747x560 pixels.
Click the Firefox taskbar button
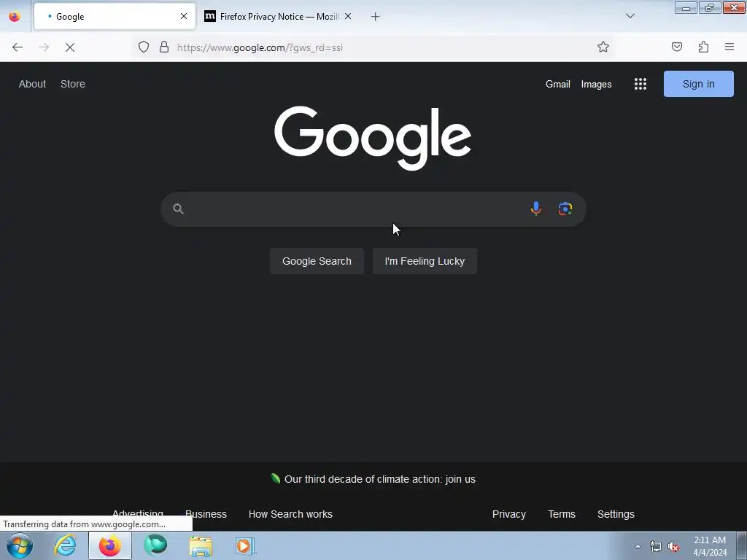tap(110, 545)
